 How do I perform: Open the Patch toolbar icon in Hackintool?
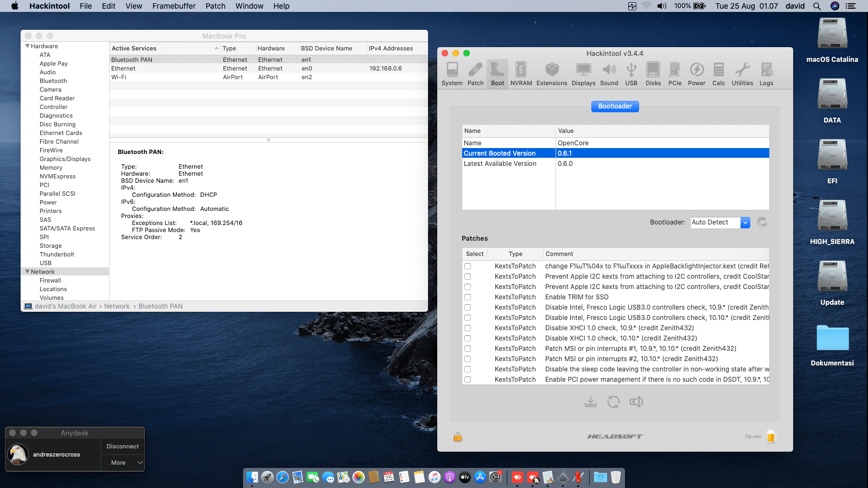475,74
